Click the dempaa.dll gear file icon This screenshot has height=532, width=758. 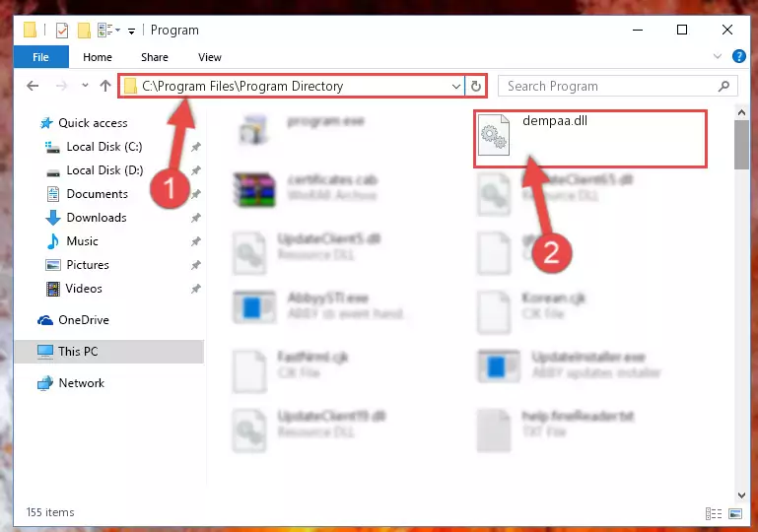click(x=494, y=135)
